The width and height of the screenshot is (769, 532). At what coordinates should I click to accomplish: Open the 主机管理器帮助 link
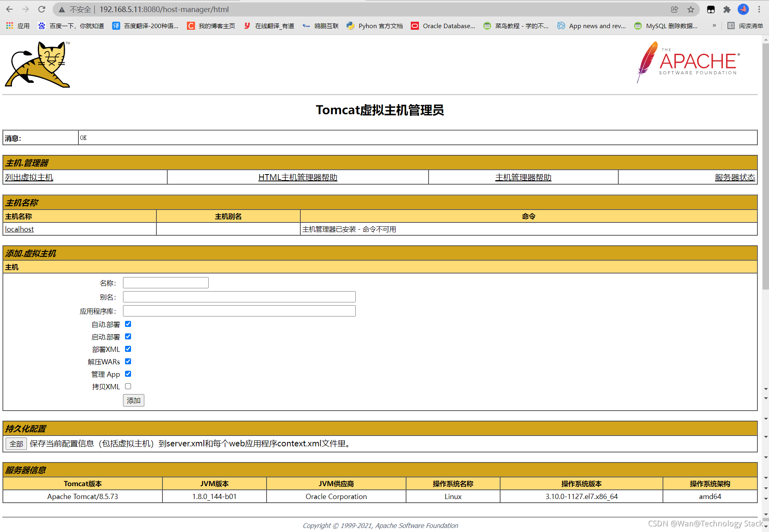click(523, 177)
